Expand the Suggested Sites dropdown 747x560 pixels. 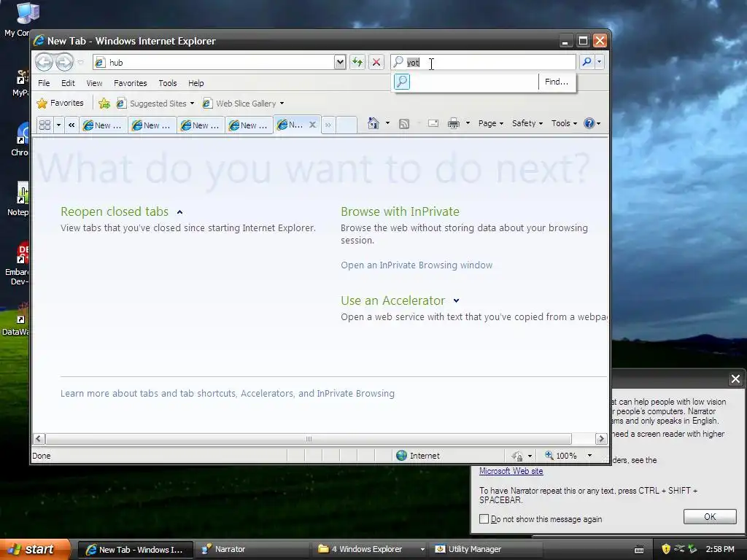[x=192, y=104]
